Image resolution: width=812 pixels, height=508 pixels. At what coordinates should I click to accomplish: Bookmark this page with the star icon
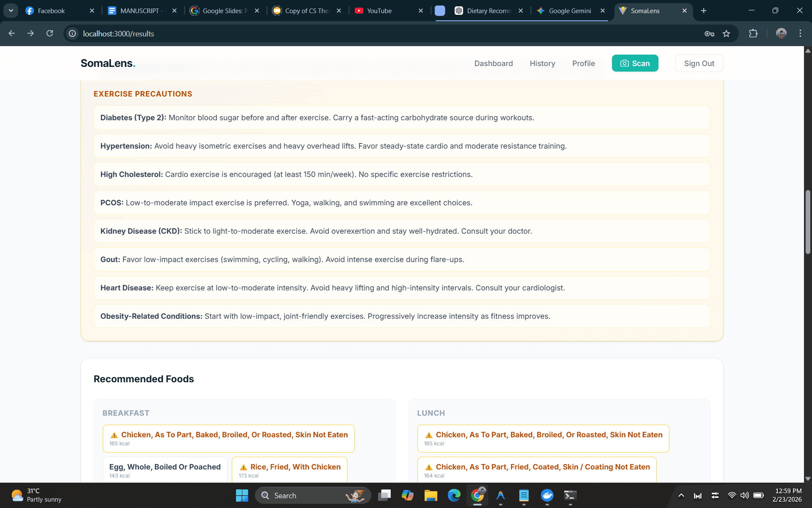(726, 33)
